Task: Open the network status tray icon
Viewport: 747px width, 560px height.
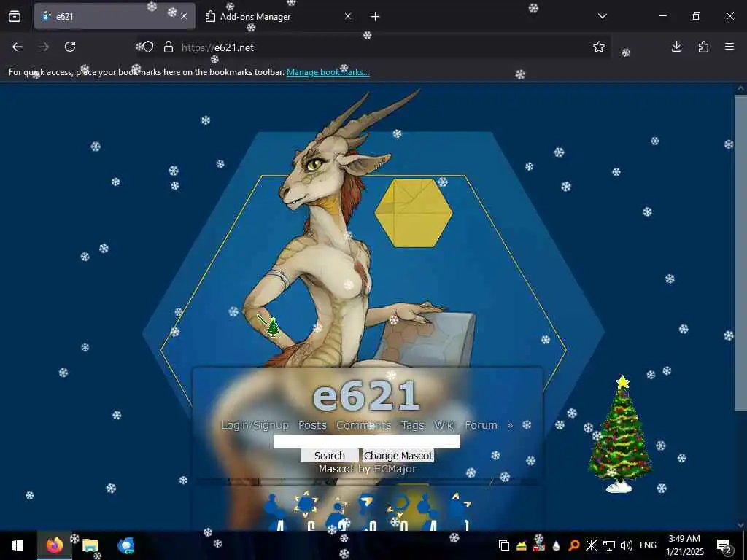Action: [609, 545]
